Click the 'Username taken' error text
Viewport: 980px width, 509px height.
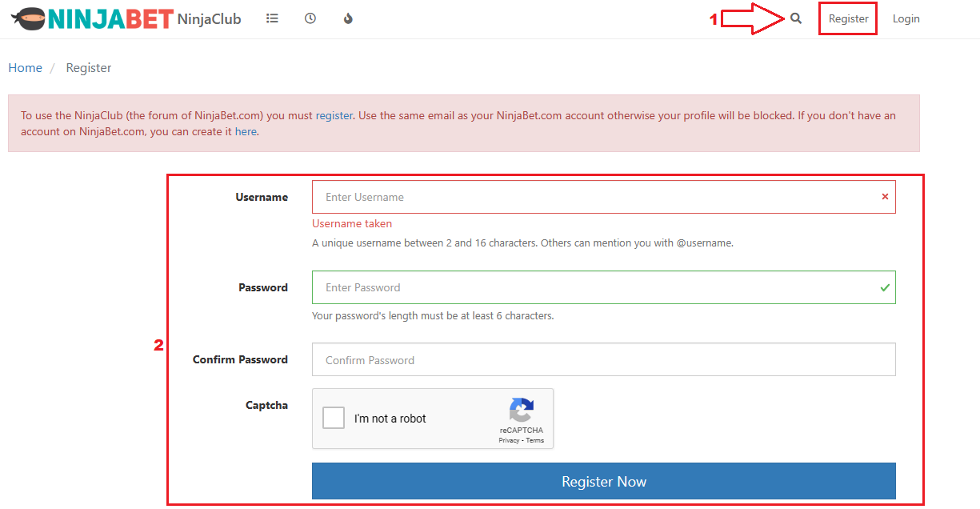pos(352,224)
